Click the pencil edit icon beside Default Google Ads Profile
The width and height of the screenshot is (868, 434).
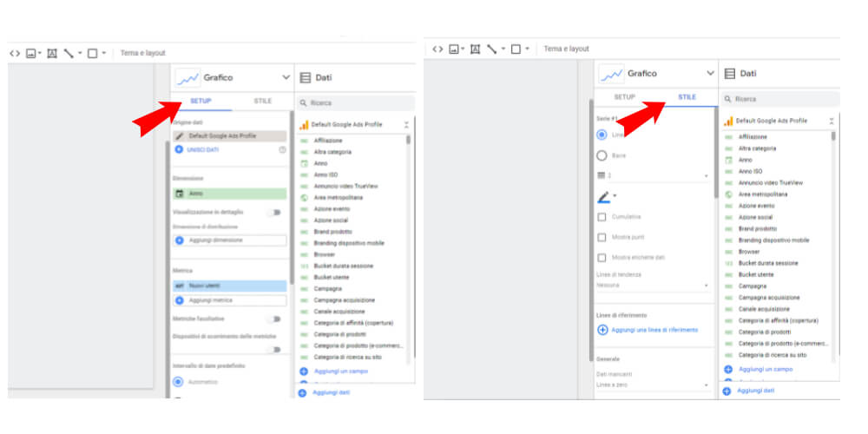pyautogui.click(x=180, y=136)
